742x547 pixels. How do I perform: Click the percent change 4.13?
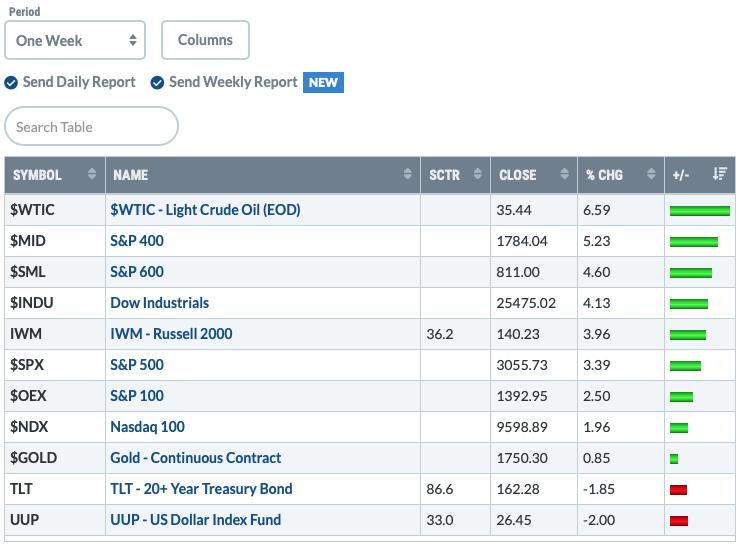coord(596,303)
